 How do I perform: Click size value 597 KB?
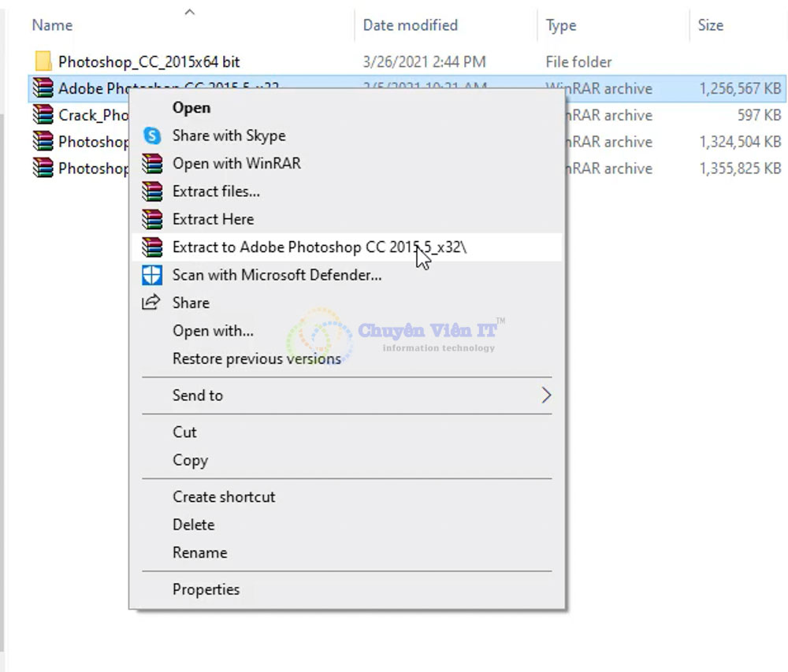coord(760,115)
